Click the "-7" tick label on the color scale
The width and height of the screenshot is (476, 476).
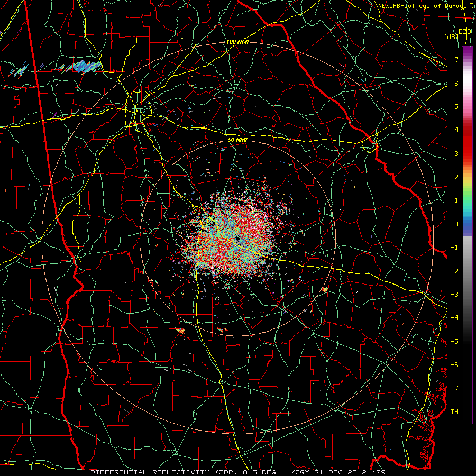454,388
